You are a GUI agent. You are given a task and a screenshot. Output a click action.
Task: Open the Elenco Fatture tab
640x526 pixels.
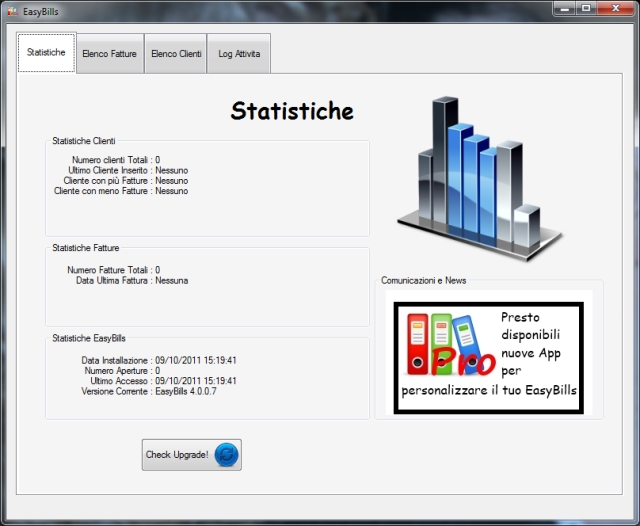[x=109, y=53]
